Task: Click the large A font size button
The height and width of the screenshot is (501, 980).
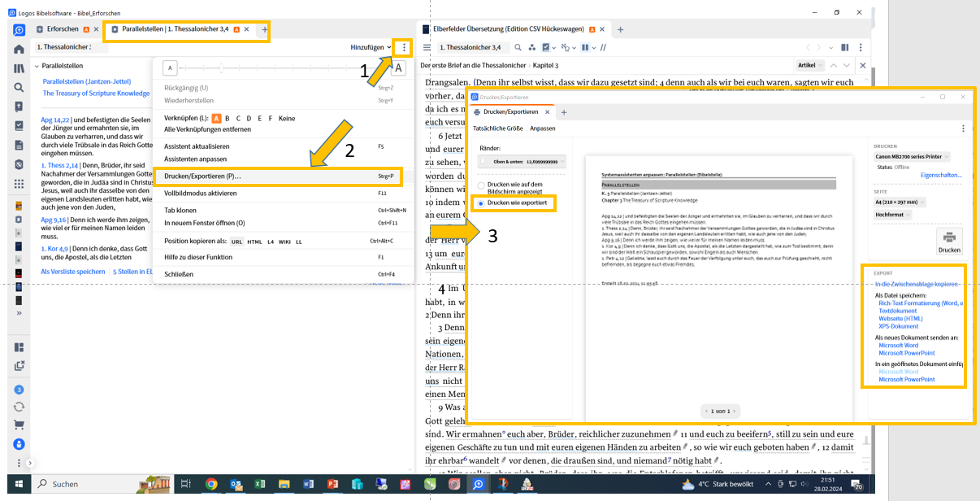Action: coord(399,68)
